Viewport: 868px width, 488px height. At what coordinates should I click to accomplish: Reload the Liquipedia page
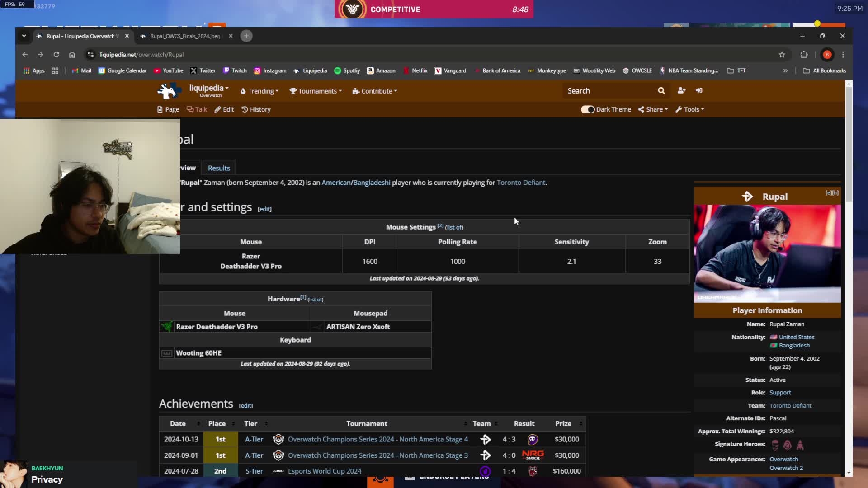tap(57, 55)
